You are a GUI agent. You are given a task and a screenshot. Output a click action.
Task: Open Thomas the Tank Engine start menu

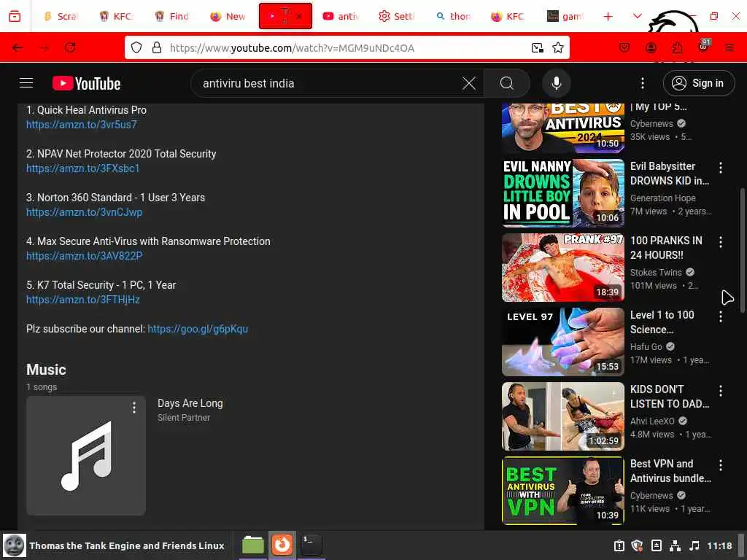(115, 545)
